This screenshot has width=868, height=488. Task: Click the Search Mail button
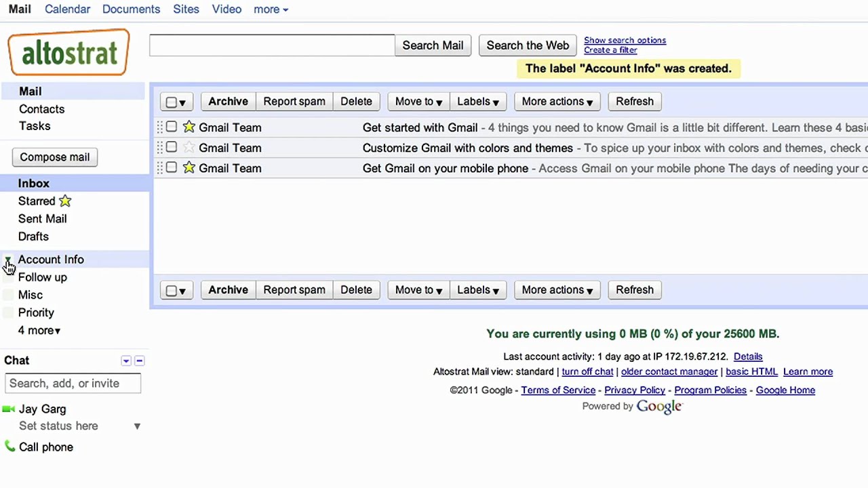pyautogui.click(x=433, y=45)
